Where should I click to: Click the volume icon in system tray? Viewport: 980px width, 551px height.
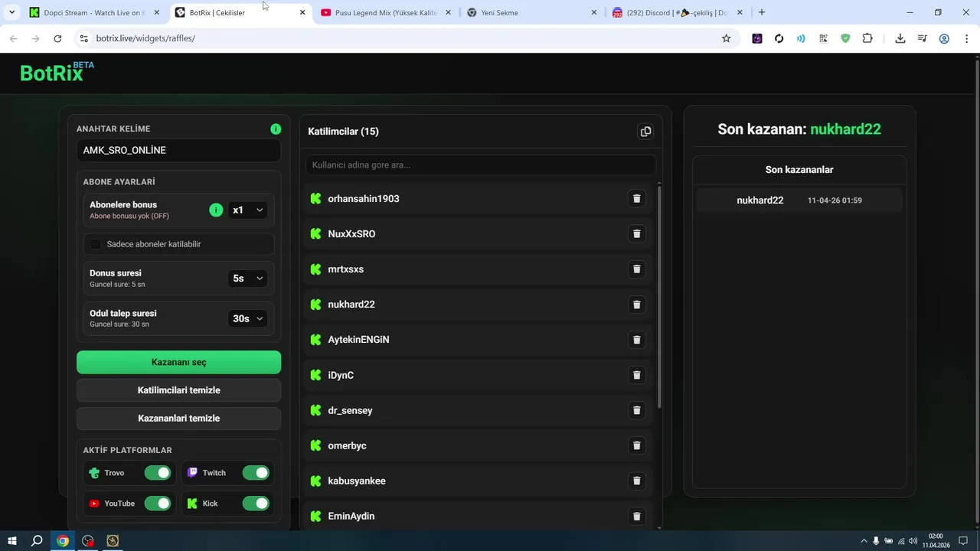913,541
